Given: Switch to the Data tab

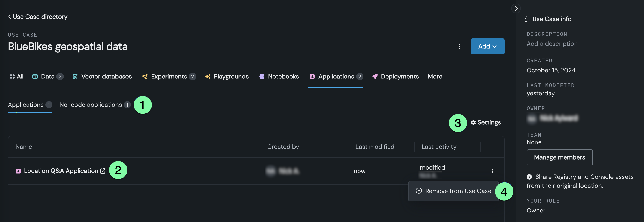Looking at the screenshot, I should coord(47,77).
